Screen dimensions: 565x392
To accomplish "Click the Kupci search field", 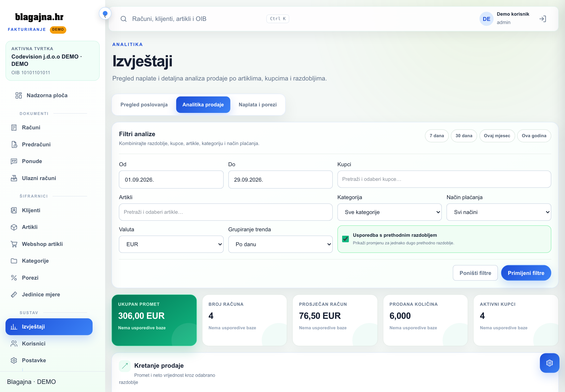I will click(444, 179).
